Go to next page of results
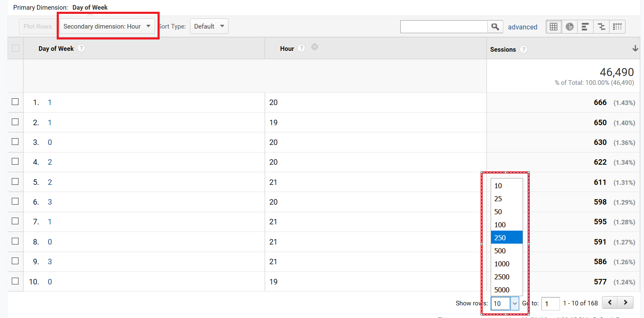The image size is (644, 318). coord(626,302)
